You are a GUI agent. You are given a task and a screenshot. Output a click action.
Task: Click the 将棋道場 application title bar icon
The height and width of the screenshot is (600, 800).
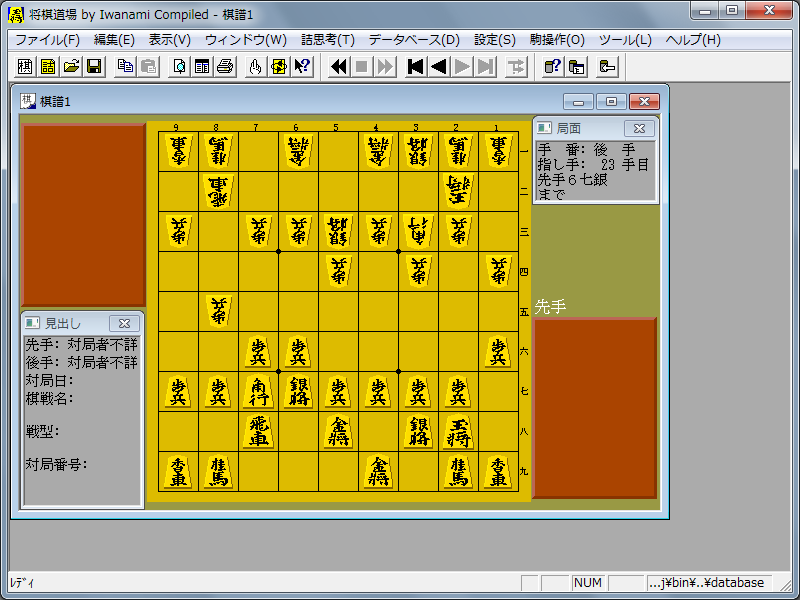point(16,14)
